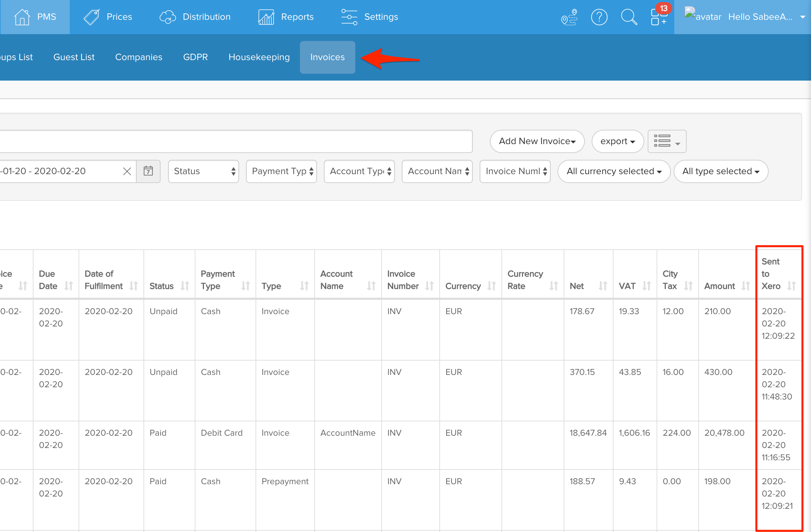This screenshot has height=532, width=811.
Task: Click the PMS home icon
Action: [22, 17]
